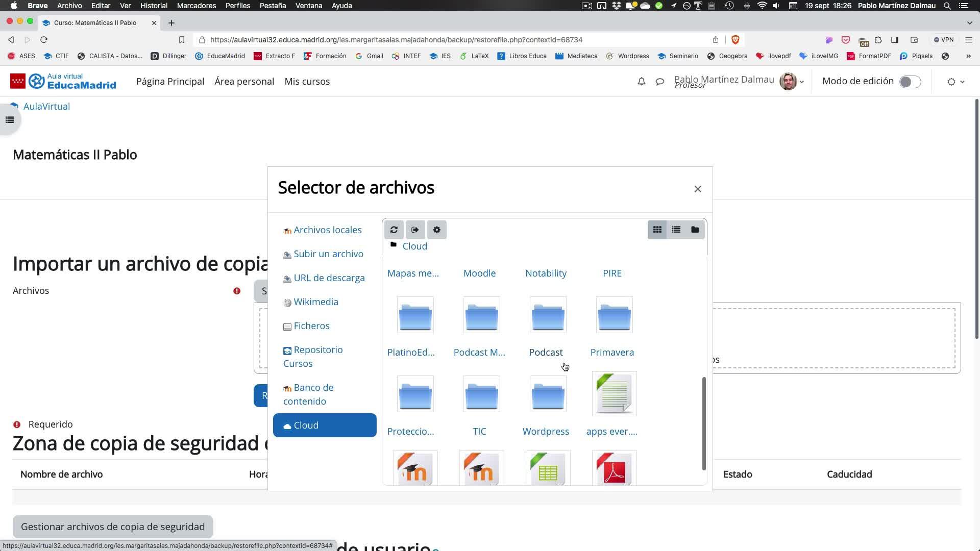Image resolution: width=980 pixels, height=551 pixels.
Task: Open repository settings gear icon
Action: (x=436, y=230)
